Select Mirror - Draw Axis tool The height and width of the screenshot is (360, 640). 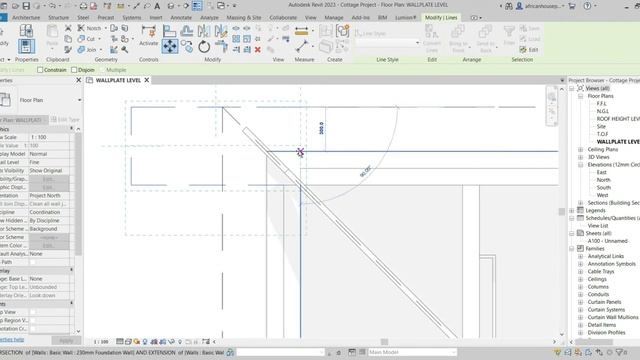tap(221, 31)
